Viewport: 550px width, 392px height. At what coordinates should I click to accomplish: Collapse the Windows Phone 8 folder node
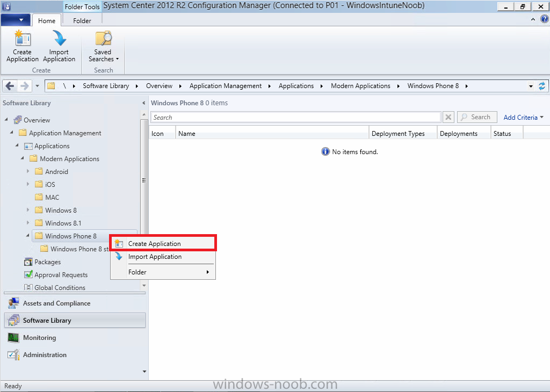[x=28, y=236]
